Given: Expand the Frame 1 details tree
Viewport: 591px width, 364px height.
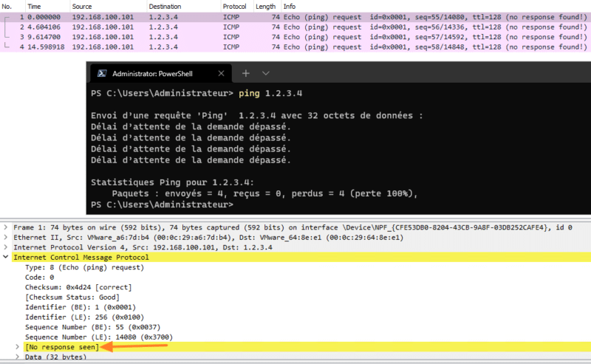Looking at the screenshot, I should point(7,227).
